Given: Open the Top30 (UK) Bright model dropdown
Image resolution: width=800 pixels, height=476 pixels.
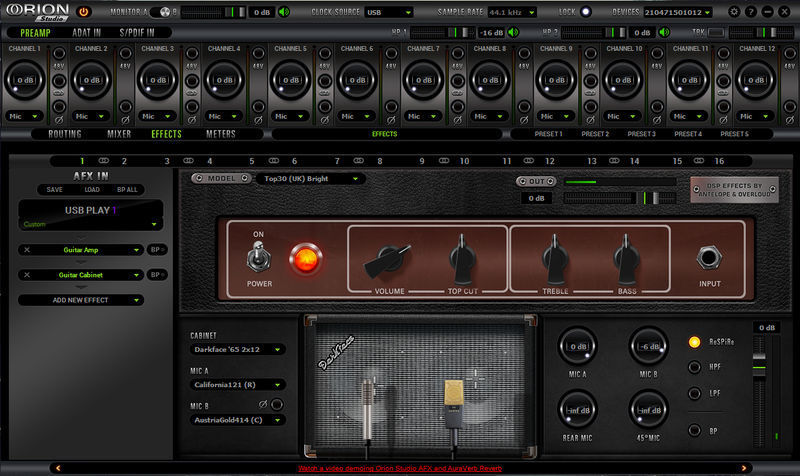Looking at the screenshot, I should [311, 179].
